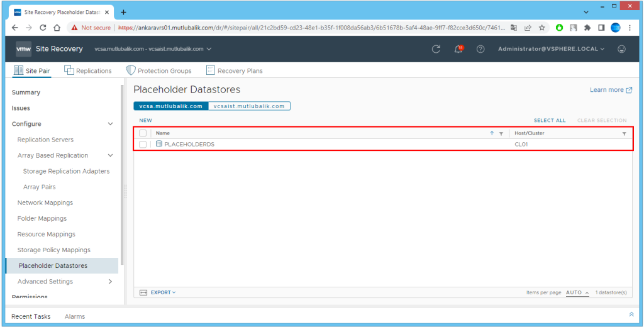644x327 pixels.
Task: Click the Site Recovery refresh icon
Action: tap(436, 49)
